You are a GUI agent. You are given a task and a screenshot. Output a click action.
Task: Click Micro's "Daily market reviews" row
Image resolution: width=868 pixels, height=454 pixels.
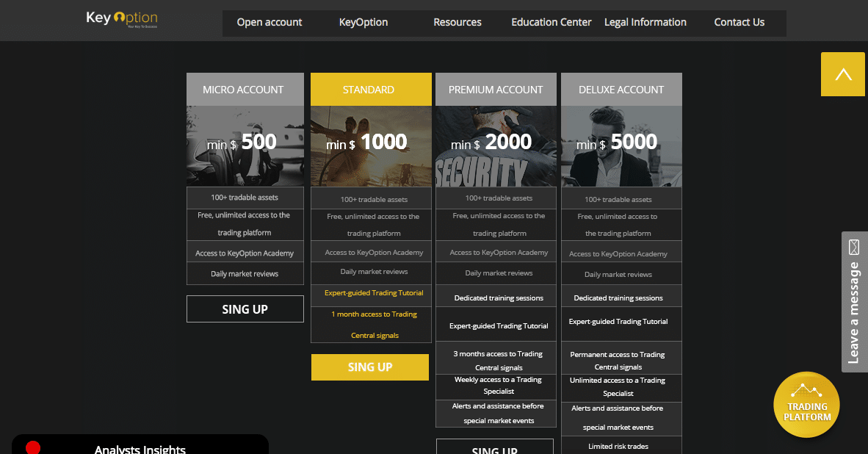click(x=245, y=273)
